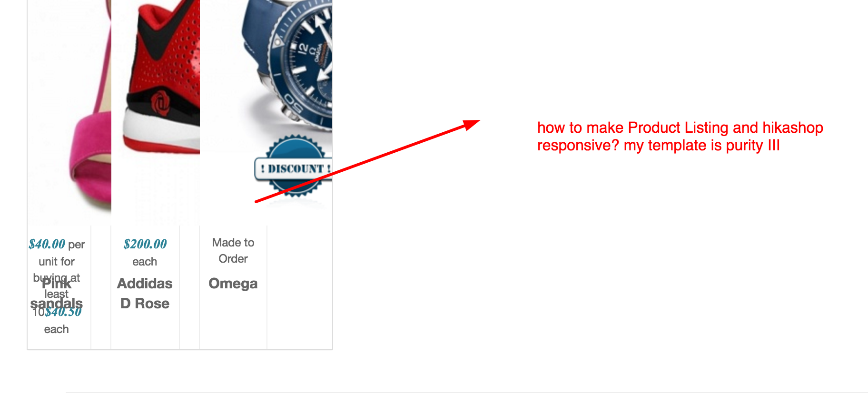Click the pink sandal product image
The width and height of the screenshot is (868, 413).
(x=69, y=113)
